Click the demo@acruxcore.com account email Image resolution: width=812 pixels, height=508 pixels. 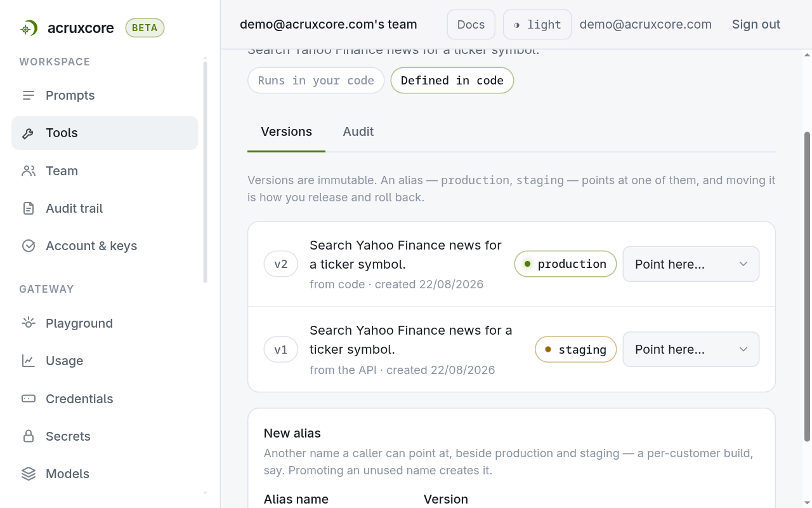(x=646, y=25)
